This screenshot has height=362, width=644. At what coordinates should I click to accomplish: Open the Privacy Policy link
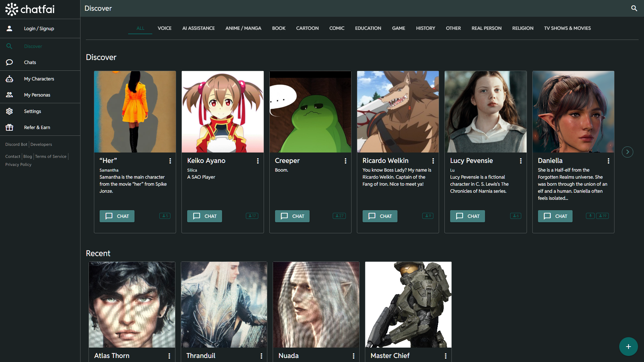(x=18, y=164)
